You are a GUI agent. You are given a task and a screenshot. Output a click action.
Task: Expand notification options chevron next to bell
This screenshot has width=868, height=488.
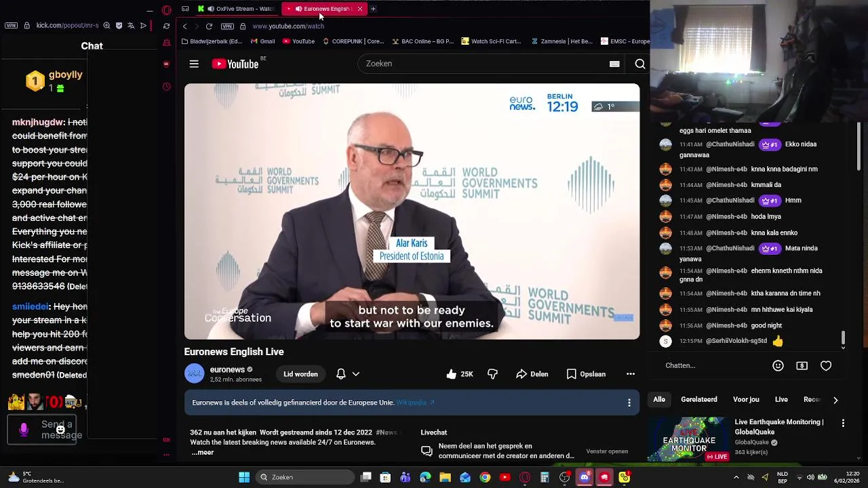(355, 374)
